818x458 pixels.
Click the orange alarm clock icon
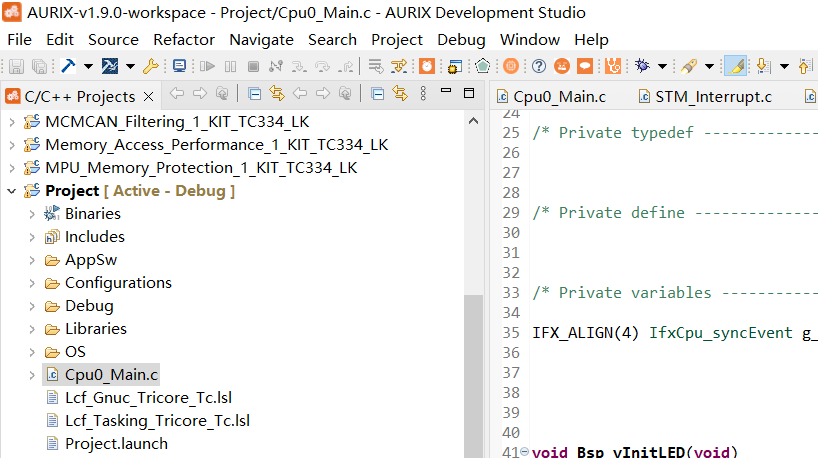coord(427,66)
